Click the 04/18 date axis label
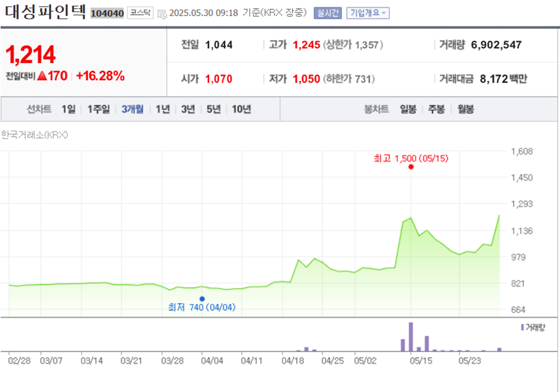Image resolution: width=560 pixels, height=392 pixels. [x=293, y=361]
